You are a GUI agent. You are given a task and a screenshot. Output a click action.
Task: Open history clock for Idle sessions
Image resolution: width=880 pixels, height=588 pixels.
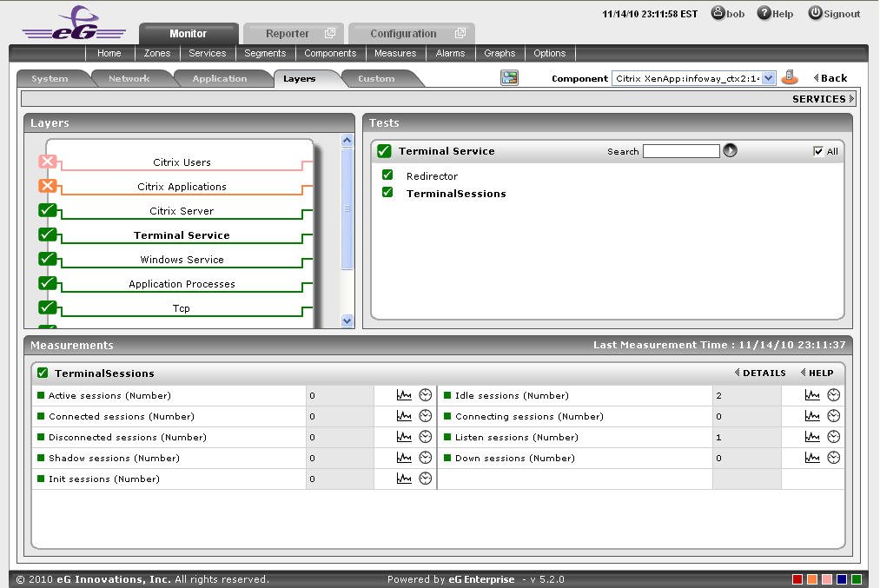[834, 395]
